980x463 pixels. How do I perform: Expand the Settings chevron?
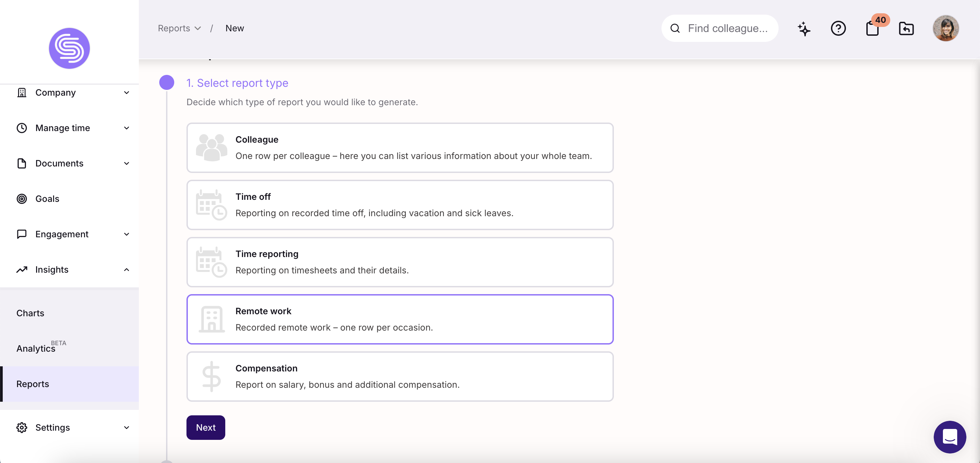pyautogui.click(x=127, y=428)
